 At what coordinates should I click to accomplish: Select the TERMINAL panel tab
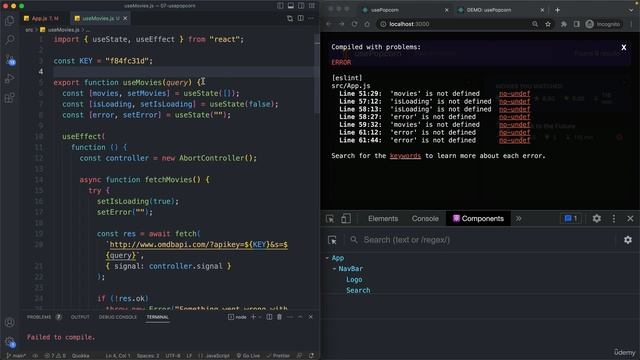coord(158,317)
